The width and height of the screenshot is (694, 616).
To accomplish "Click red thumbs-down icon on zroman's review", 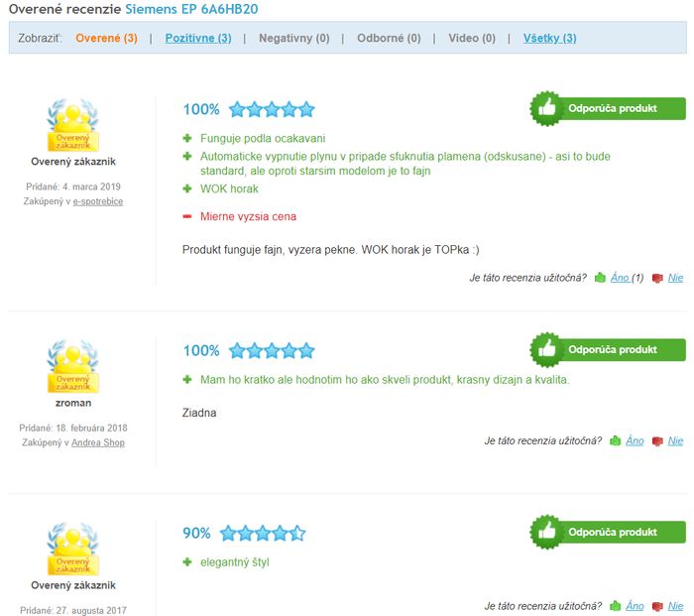I will 657,441.
